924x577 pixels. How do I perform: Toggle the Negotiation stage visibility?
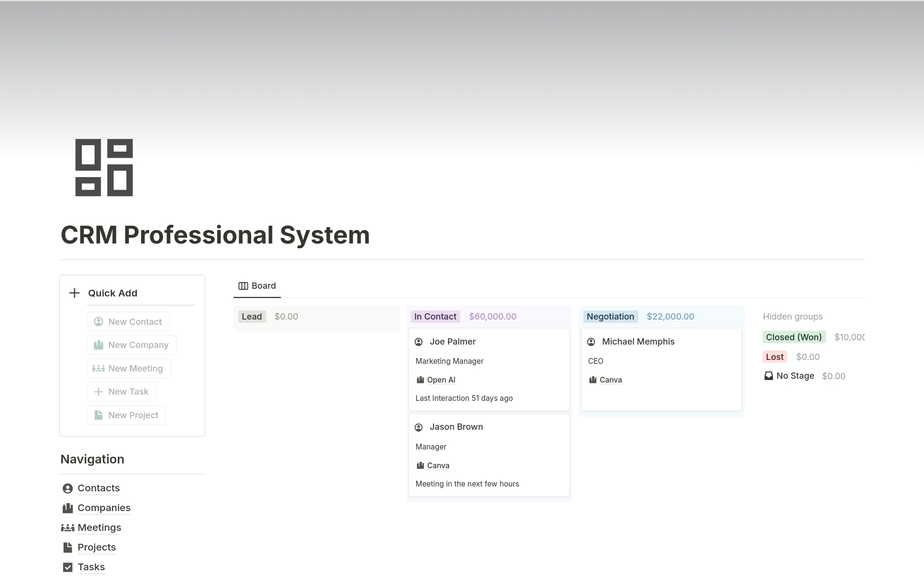tap(610, 316)
